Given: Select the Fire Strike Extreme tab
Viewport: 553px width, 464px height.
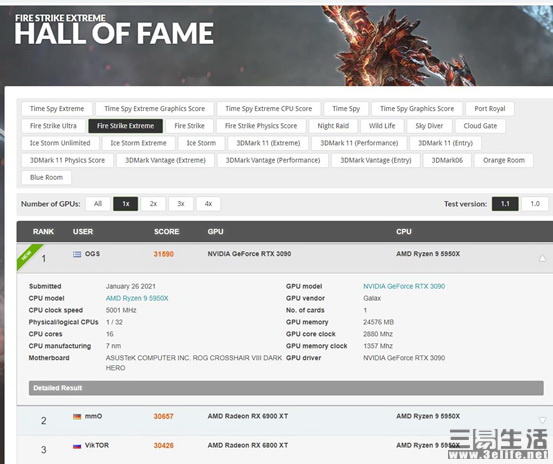Looking at the screenshot, I should 126,126.
